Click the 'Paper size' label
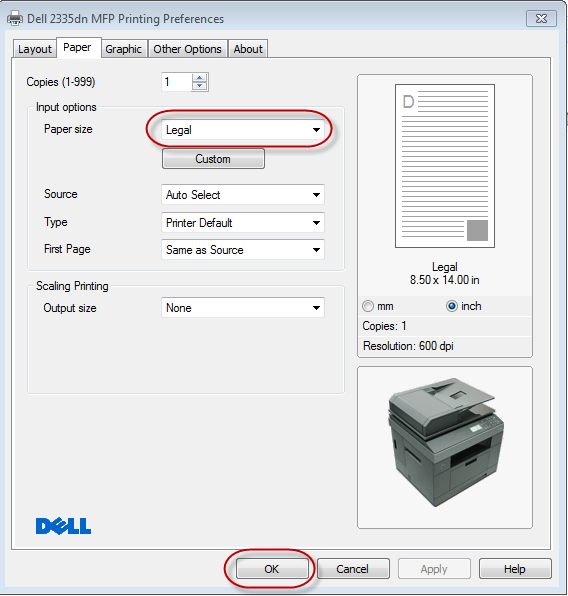Viewport: 568px width, 596px height. pyautogui.click(x=68, y=129)
